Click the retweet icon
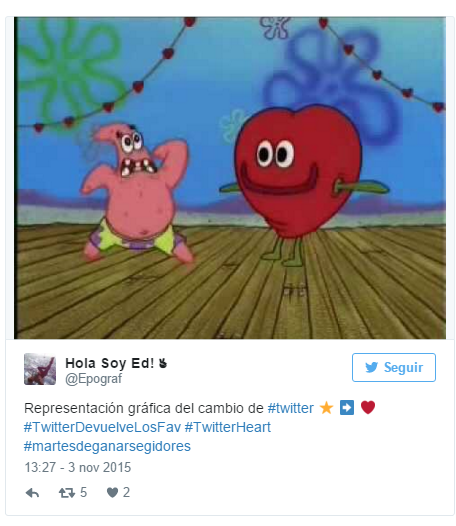Viewport: 456px width, 526px height. tap(67, 493)
